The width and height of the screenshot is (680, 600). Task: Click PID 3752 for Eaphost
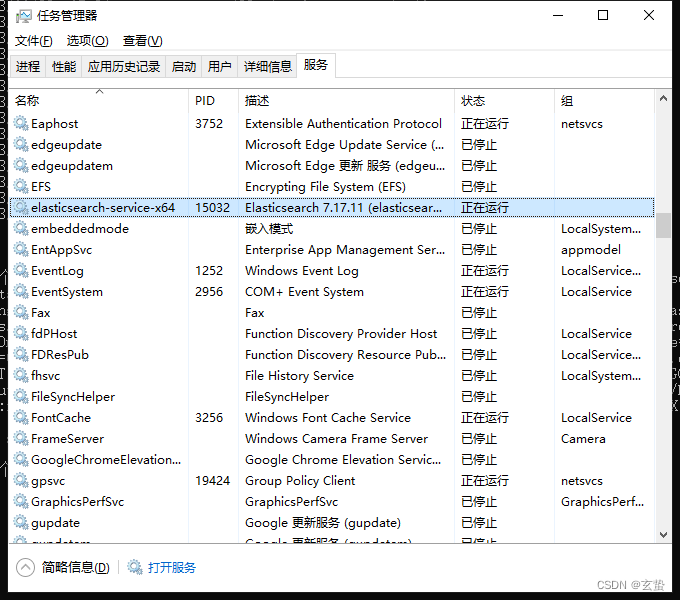209,124
